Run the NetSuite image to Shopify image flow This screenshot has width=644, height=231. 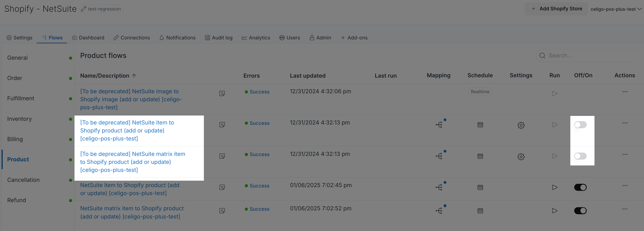pos(555,93)
